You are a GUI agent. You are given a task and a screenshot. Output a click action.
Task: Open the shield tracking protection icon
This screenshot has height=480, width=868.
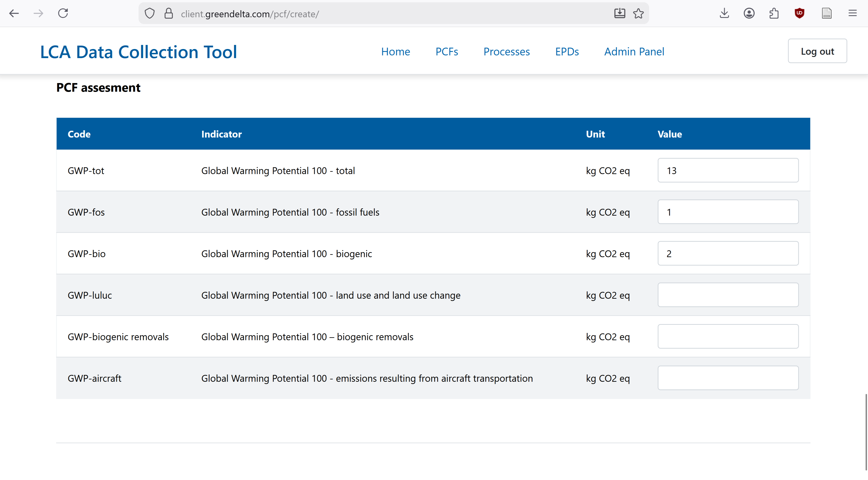150,13
